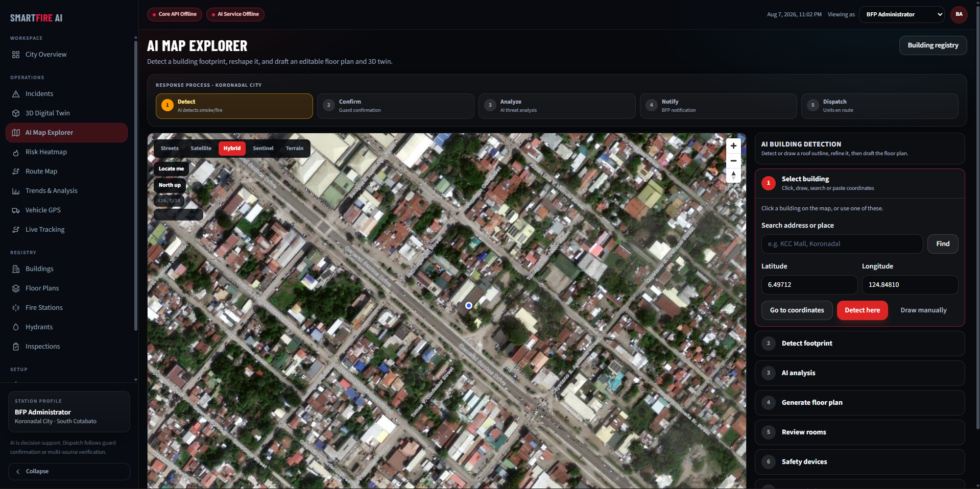
Task: Click the Trends & Analysis chart icon
Action: pyautogui.click(x=16, y=191)
